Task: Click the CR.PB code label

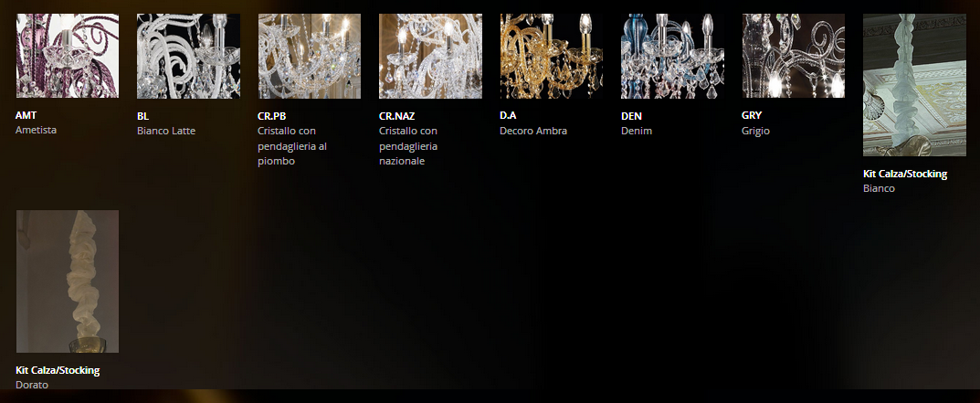Action: point(272,116)
